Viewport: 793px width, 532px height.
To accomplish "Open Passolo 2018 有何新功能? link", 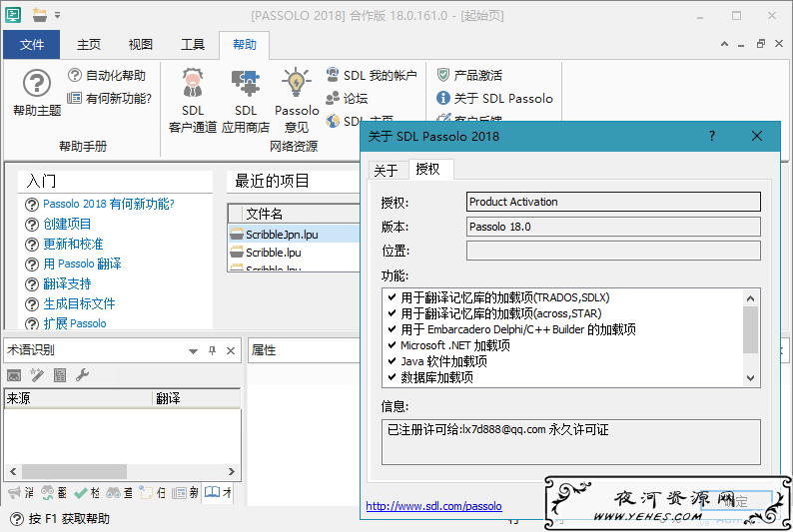I will [x=109, y=204].
